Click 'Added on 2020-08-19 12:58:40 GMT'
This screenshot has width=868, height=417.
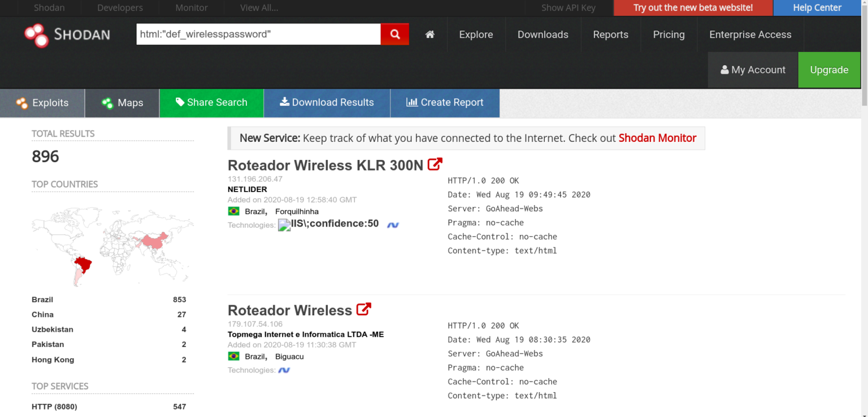pyautogui.click(x=292, y=199)
